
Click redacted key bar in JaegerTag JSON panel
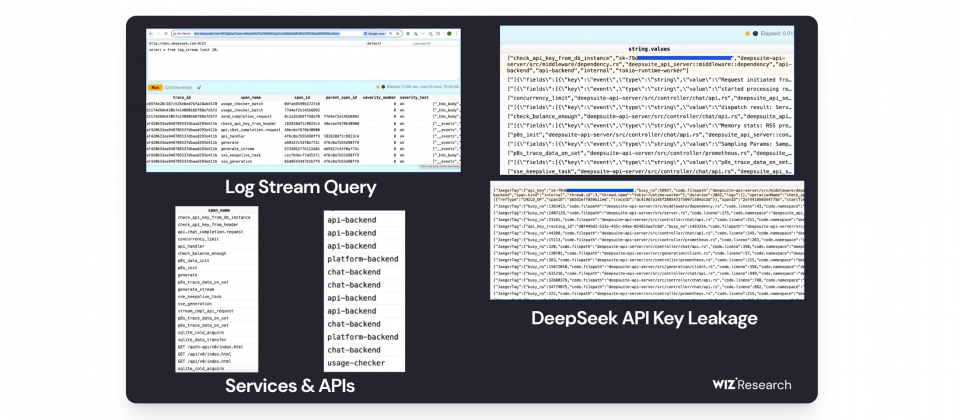[x=600, y=191]
